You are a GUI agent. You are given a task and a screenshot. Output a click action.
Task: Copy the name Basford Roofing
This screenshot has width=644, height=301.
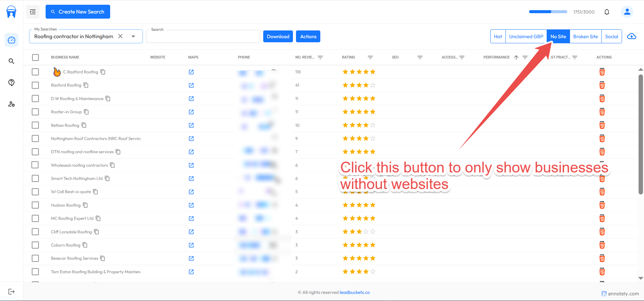[x=86, y=85]
